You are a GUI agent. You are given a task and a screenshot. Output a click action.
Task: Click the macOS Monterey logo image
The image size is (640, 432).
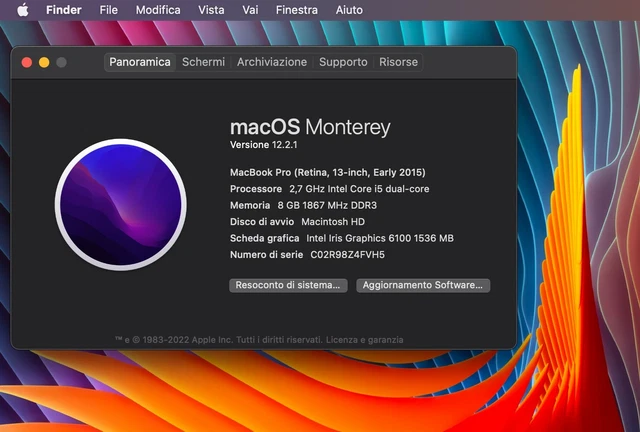point(121,205)
